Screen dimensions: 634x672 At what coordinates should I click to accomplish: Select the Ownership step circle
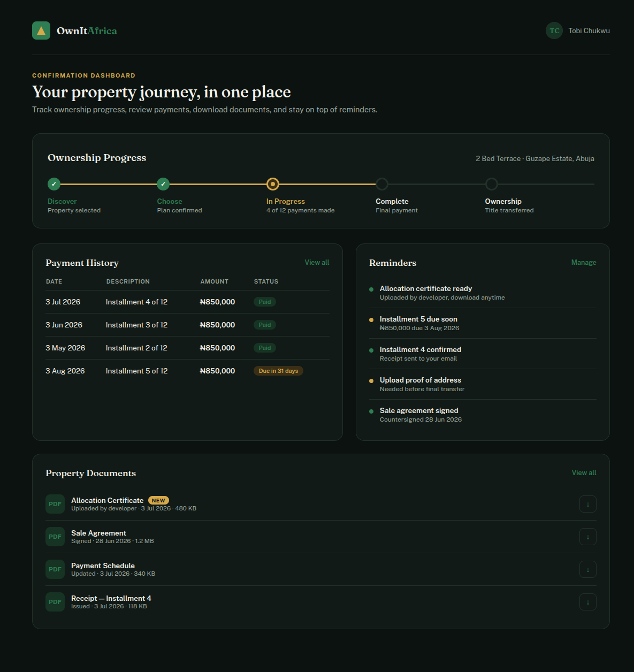pos(492,184)
